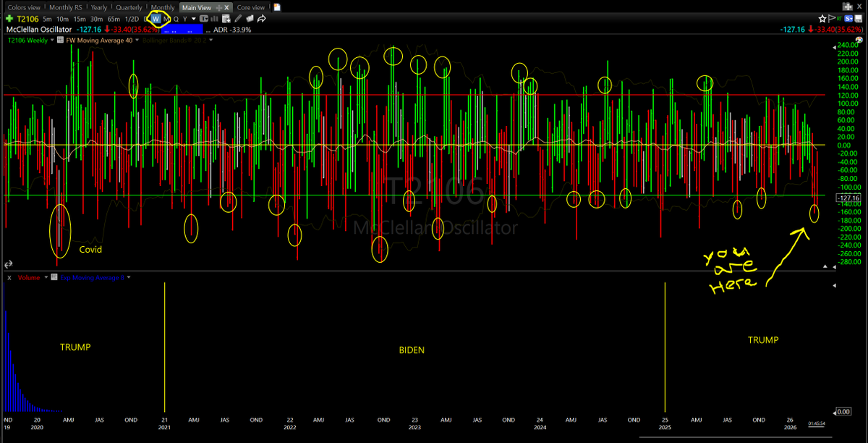The height and width of the screenshot is (443, 868).
Task: Select the Y yearly timeframe
Action: coord(184,19)
